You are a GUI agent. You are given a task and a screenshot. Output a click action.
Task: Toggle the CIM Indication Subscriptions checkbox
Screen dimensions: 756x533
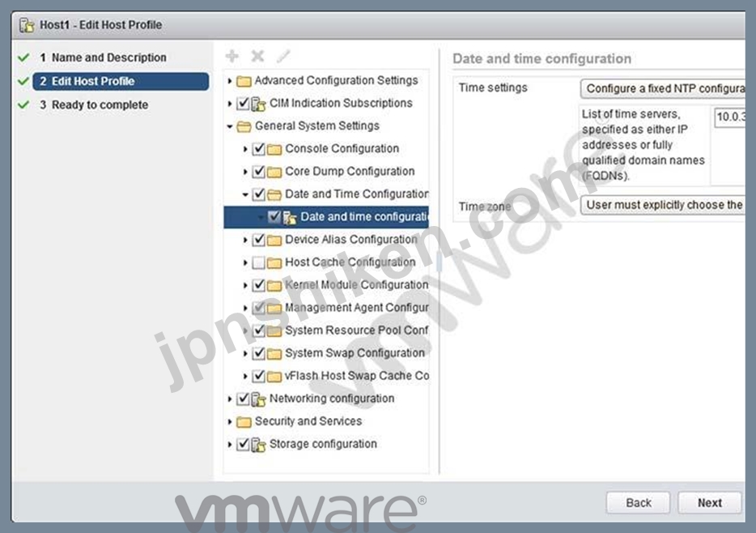[244, 103]
